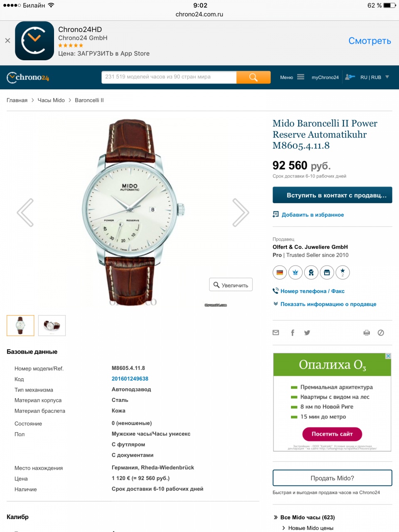Select the second watch thumbnail image

click(52, 325)
